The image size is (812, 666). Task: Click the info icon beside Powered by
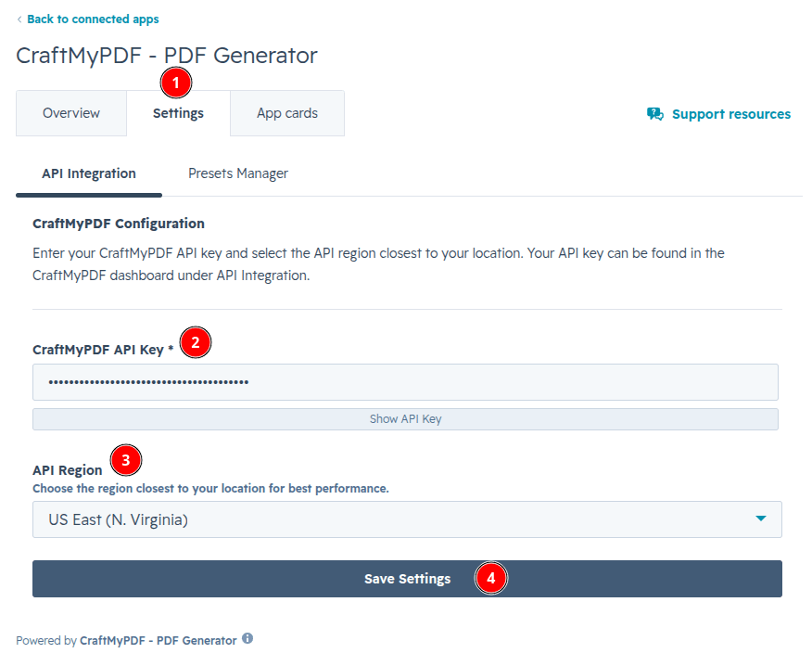pyautogui.click(x=247, y=638)
